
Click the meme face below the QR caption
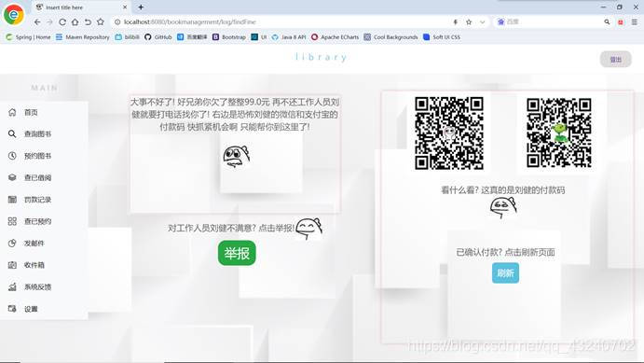503,207
